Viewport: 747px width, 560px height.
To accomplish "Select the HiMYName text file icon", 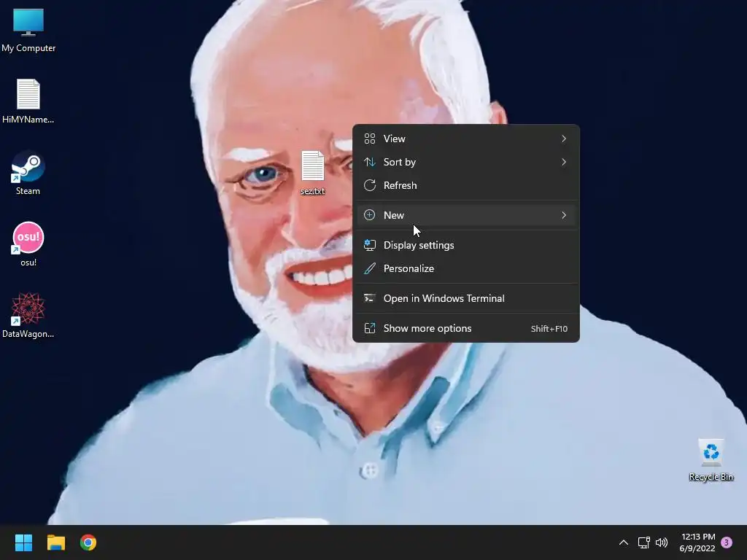I will [28, 101].
